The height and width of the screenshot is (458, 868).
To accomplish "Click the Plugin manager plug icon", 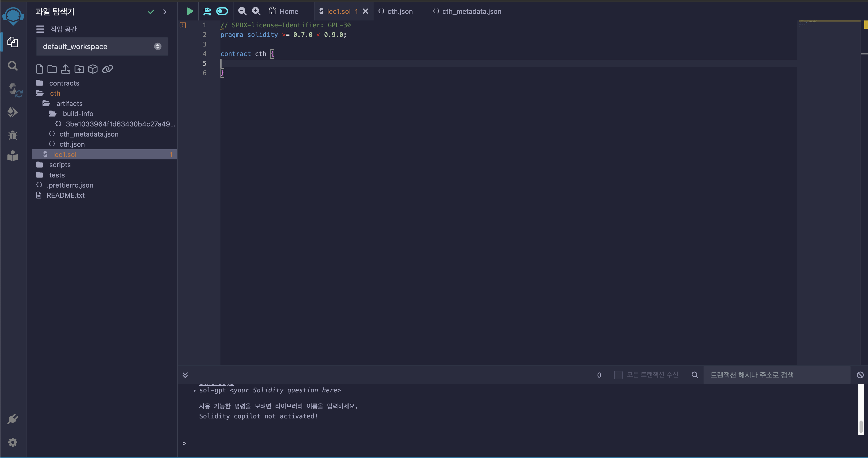I will point(13,419).
